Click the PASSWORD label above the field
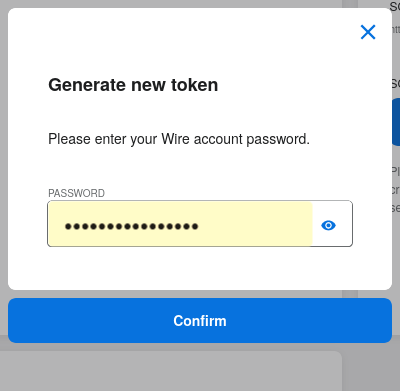This screenshot has height=391, width=400. (x=76, y=193)
